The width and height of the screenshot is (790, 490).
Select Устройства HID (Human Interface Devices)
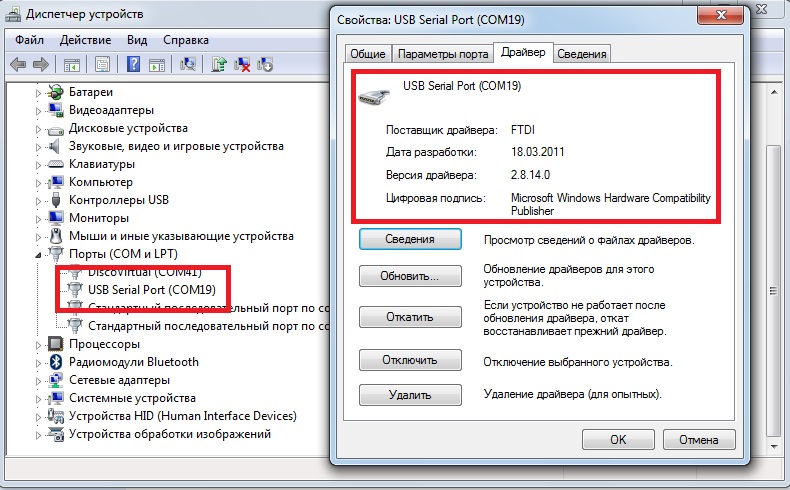click(x=183, y=416)
